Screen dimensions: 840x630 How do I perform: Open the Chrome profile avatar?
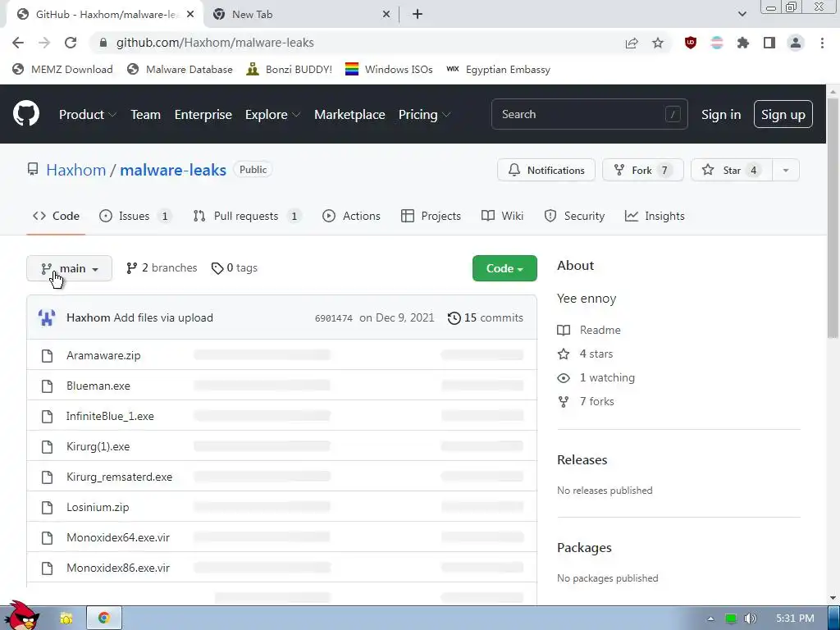pos(796,43)
